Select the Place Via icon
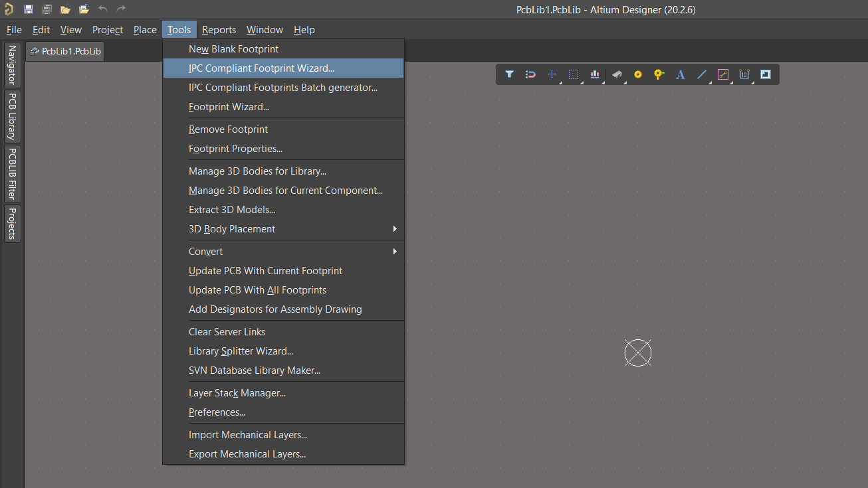The image size is (868, 488). 659,74
